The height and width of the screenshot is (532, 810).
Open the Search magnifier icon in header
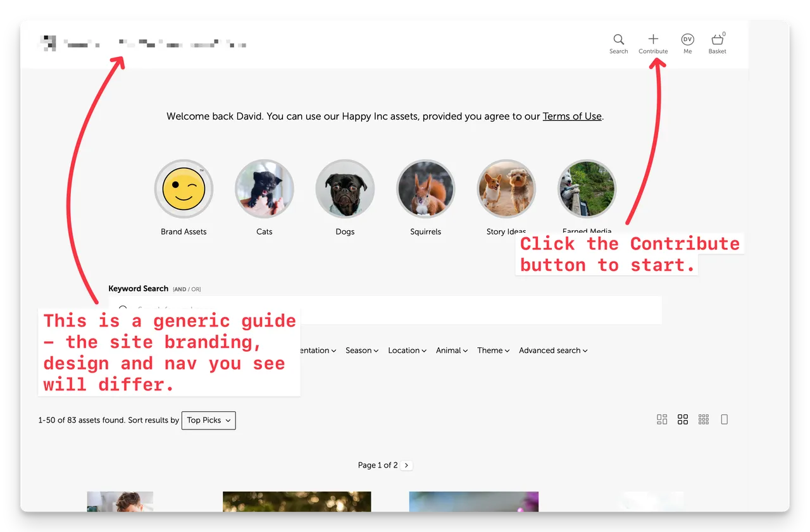(619, 39)
